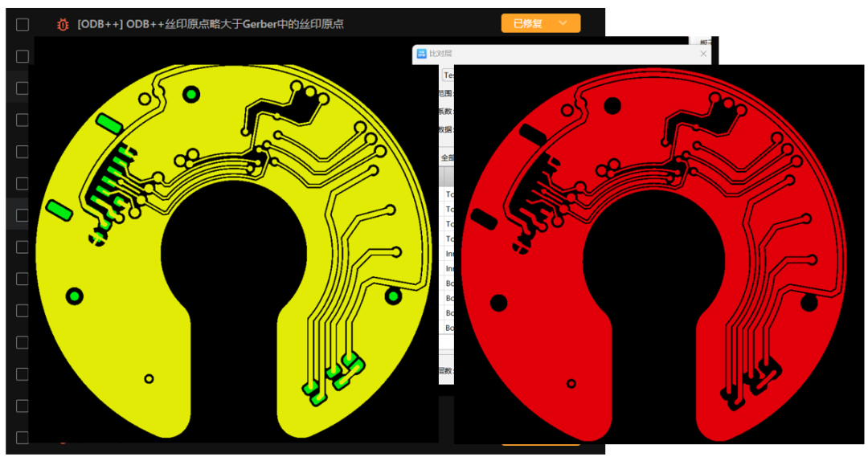Click the bug icon beside the [ODB++] title
The width and height of the screenshot is (868, 461).
[63, 24]
